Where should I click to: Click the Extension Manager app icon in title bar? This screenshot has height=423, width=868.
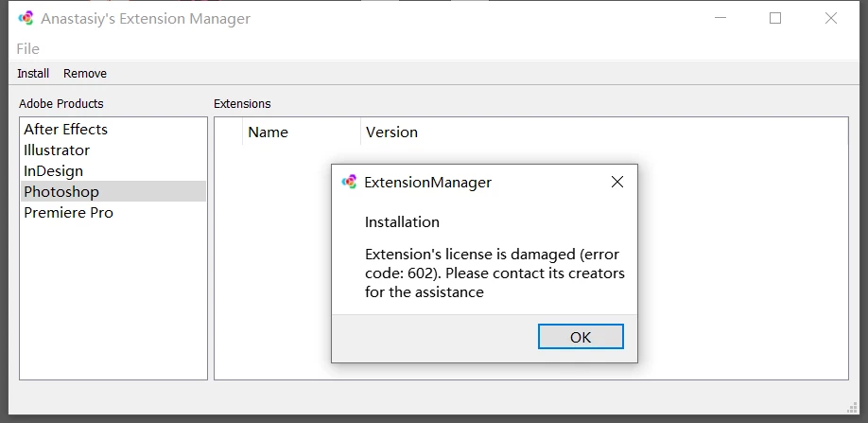[26, 18]
